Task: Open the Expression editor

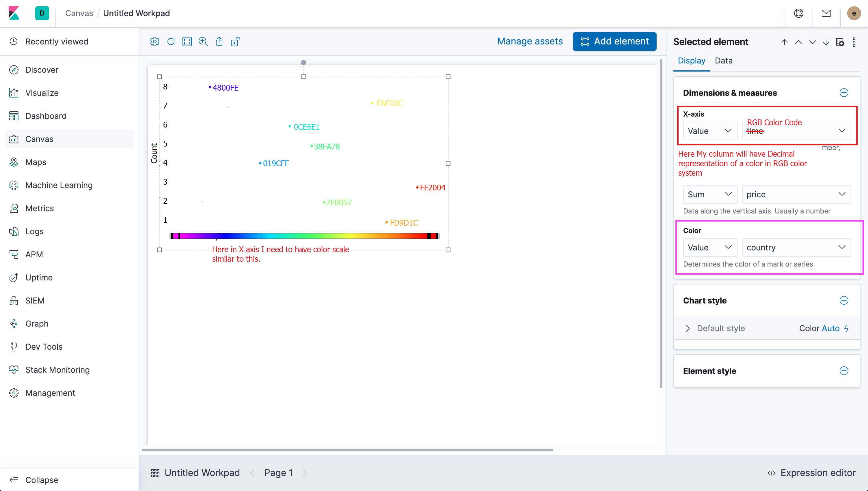Action: (x=812, y=473)
